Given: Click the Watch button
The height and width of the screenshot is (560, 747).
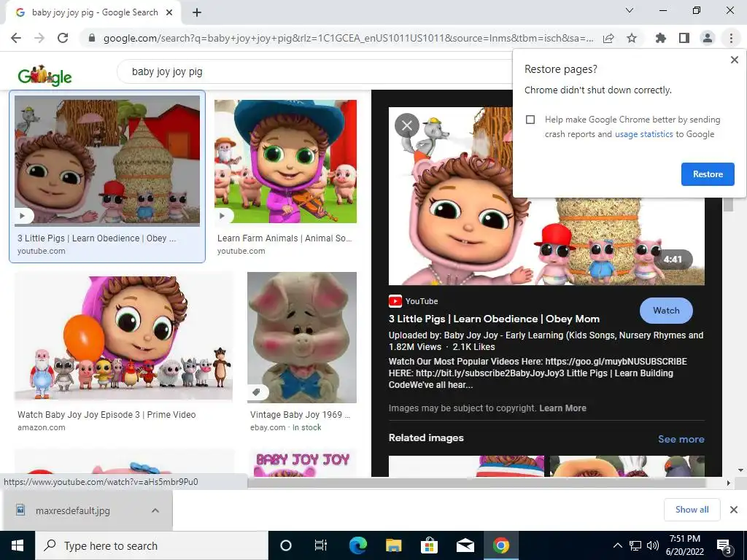Looking at the screenshot, I should 666,311.
